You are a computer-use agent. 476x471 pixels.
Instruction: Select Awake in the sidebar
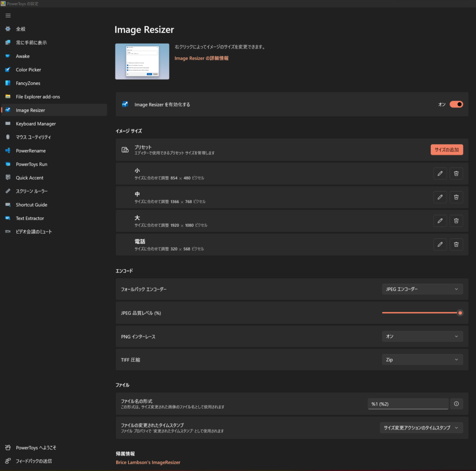coord(54,56)
